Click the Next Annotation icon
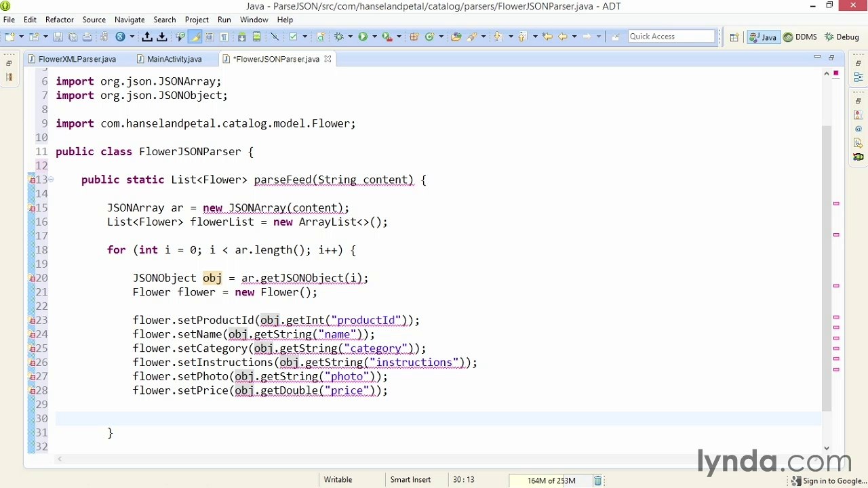 point(497,37)
